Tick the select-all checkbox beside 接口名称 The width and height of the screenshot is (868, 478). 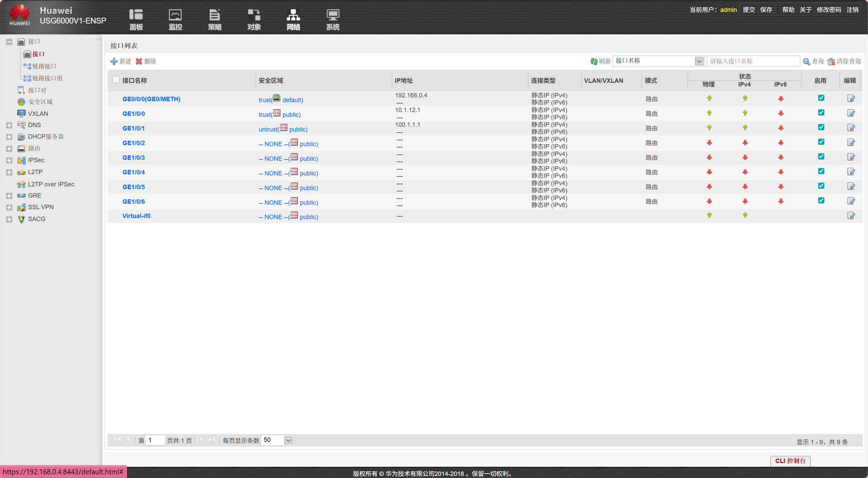pos(116,80)
